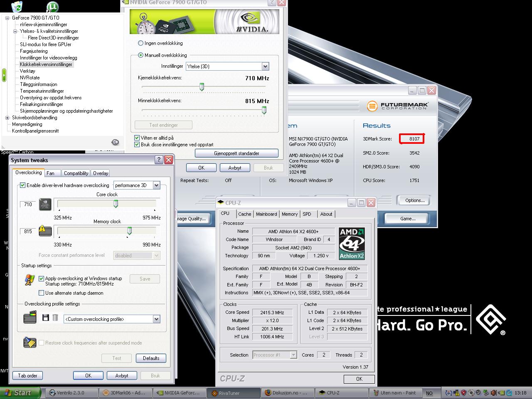Click Gjenopprett standarder button
The image size is (532, 399).
point(236,153)
